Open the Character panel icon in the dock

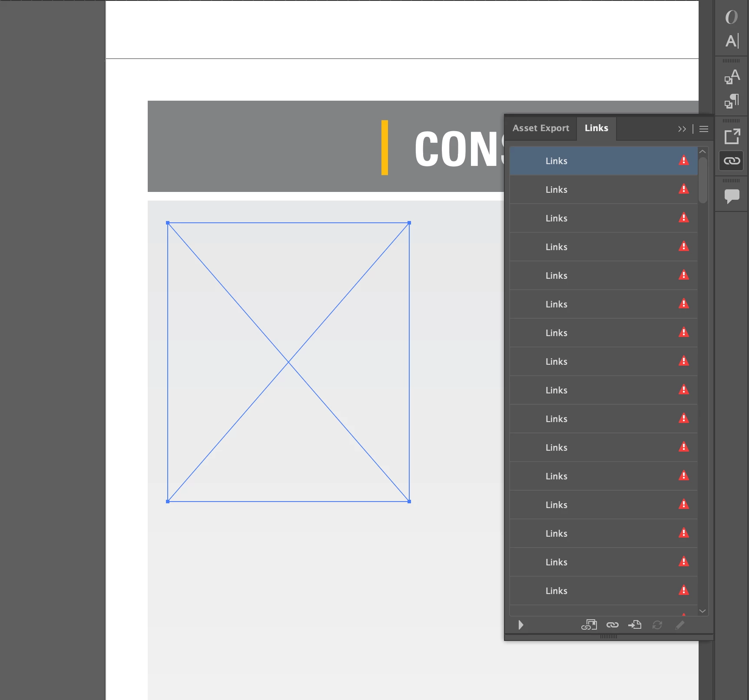732,41
